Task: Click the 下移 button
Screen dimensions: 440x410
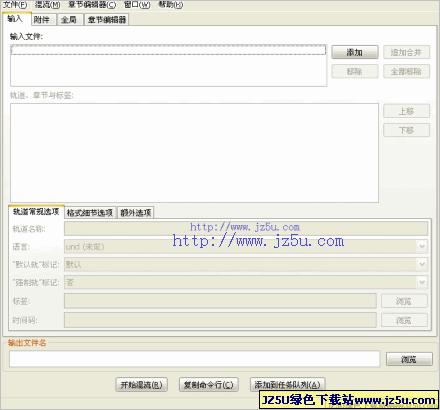Action: coord(406,130)
